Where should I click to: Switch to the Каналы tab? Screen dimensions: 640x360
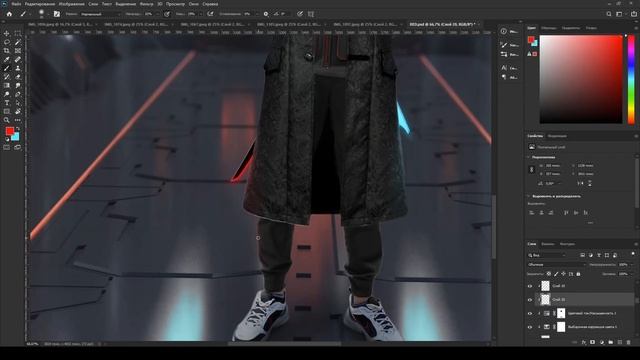point(548,244)
